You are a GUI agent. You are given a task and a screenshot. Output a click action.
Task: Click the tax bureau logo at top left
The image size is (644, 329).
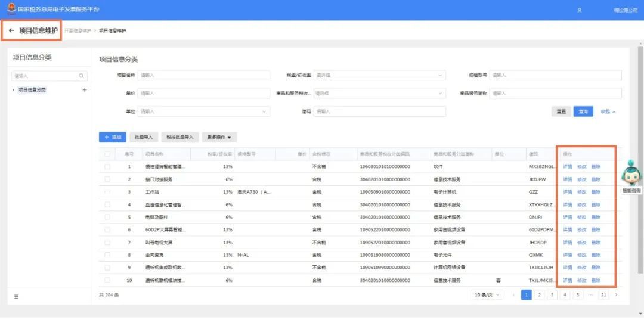tap(11, 10)
